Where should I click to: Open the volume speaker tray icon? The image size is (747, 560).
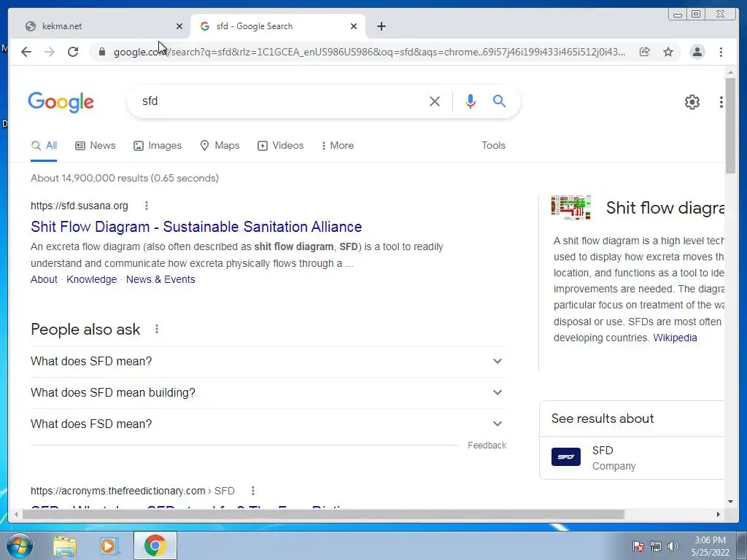tap(673, 546)
